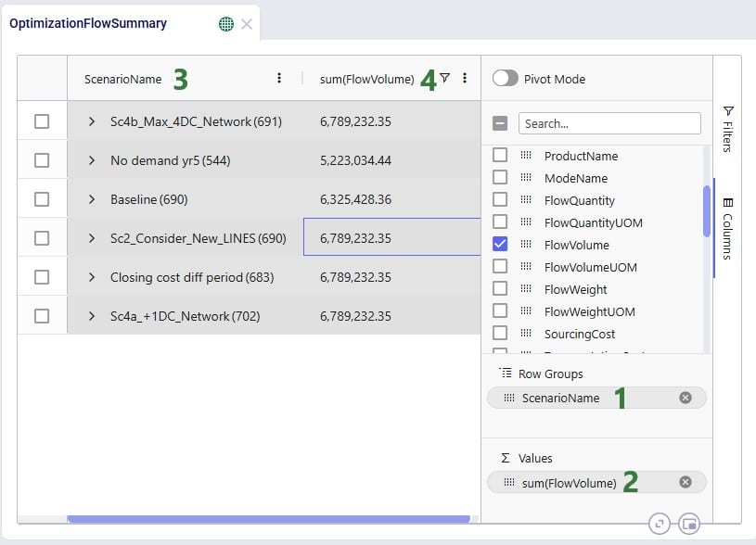Click the drag handle of FlowVolume column
Viewport: 756px width, 545px height.
click(526, 244)
